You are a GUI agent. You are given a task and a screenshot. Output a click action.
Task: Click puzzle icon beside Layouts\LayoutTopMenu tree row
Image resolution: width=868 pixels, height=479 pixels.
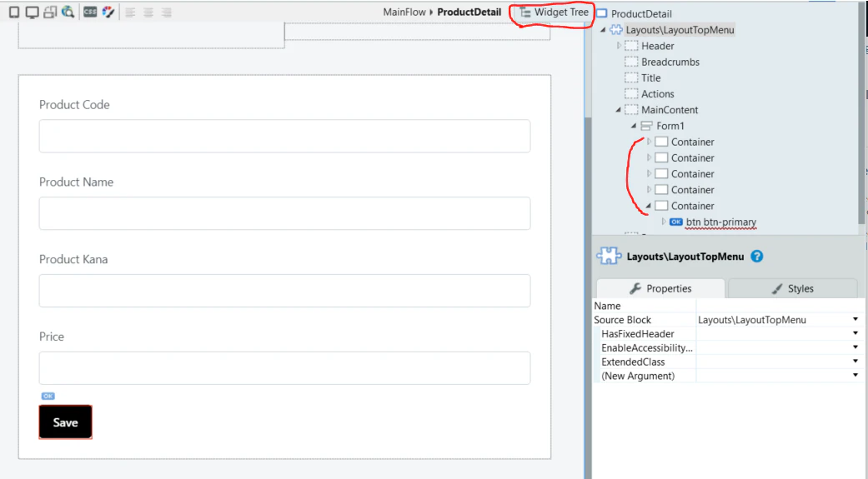[x=616, y=30]
